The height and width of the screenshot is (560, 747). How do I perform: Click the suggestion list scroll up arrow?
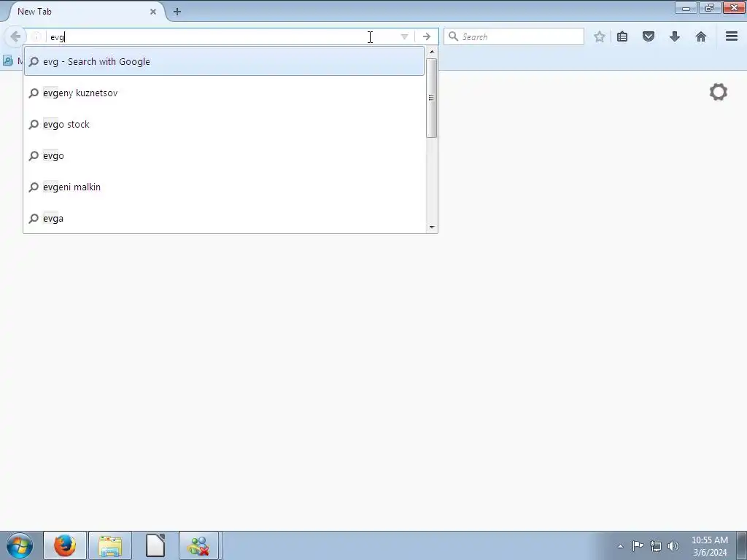[432, 52]
